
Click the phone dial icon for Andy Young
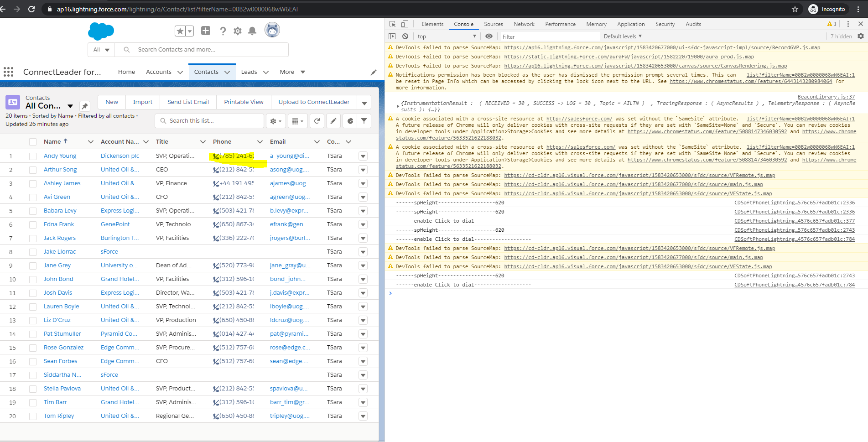(216, 156)
